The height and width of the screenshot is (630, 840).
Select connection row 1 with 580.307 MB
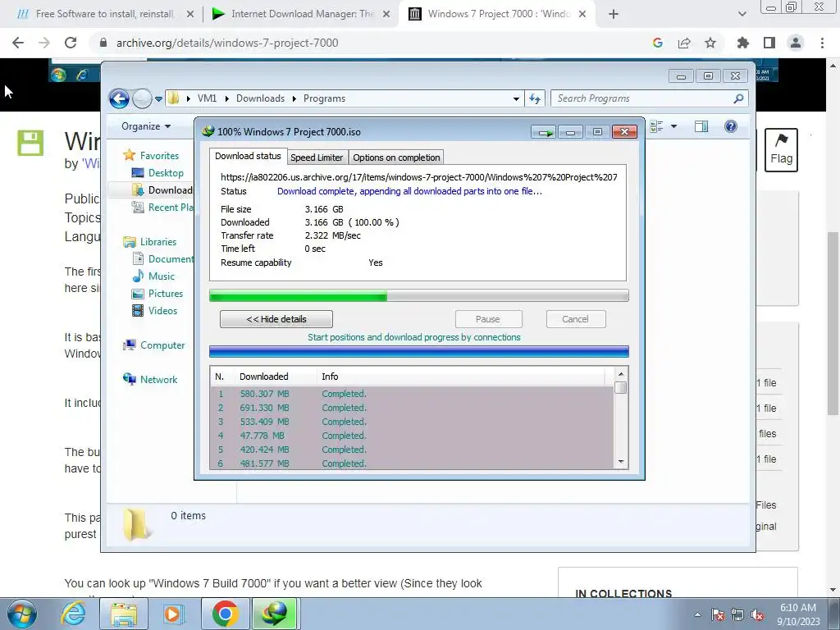pyautogui.click(x=412, y=394)
